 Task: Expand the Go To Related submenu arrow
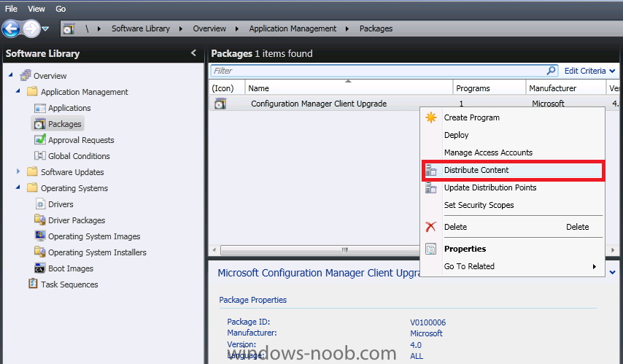[x=595, y=267]
